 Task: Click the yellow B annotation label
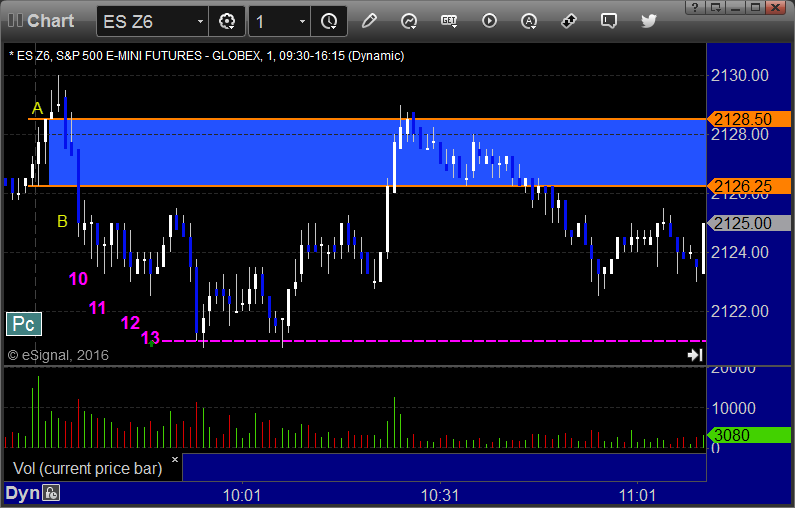(x=62, y=221)
